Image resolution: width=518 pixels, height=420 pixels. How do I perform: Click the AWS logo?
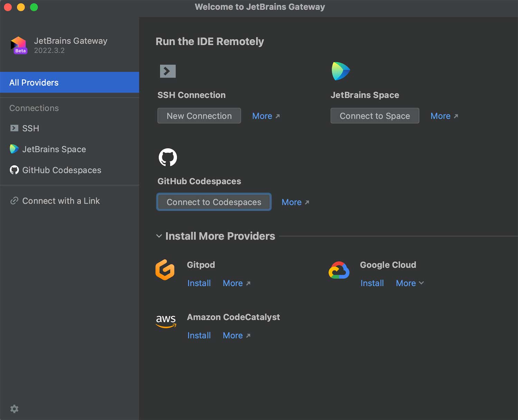pos(166,321)
